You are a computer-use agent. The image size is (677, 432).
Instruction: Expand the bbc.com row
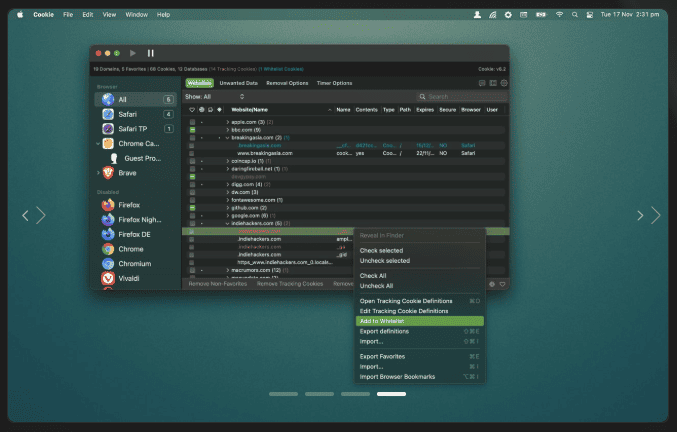[x=228, y=130]
